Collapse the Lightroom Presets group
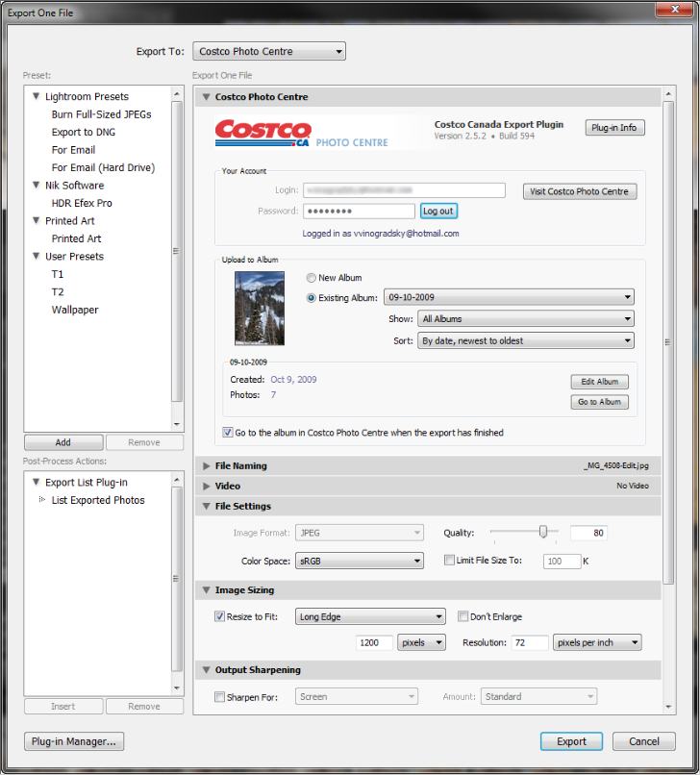 coord(37,96)
